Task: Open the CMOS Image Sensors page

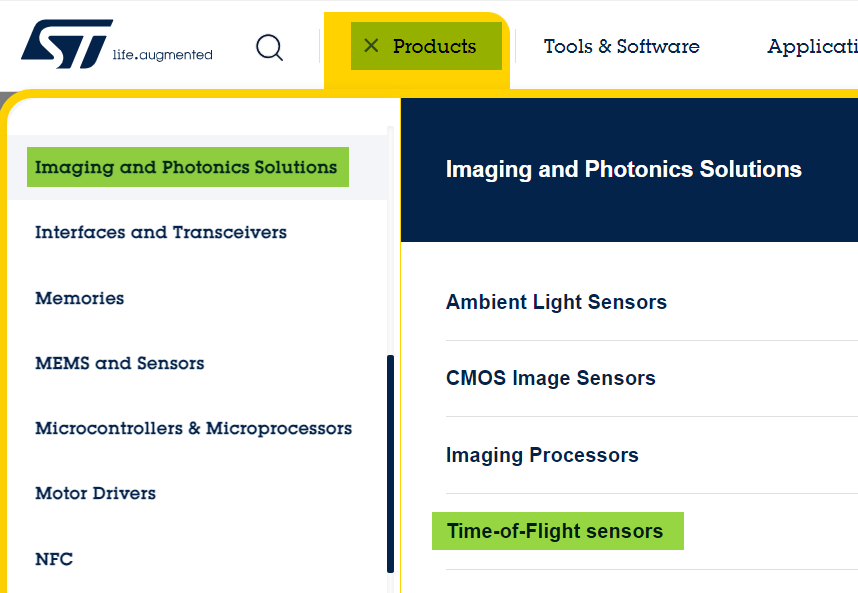Action: click(x=550, y=378)
